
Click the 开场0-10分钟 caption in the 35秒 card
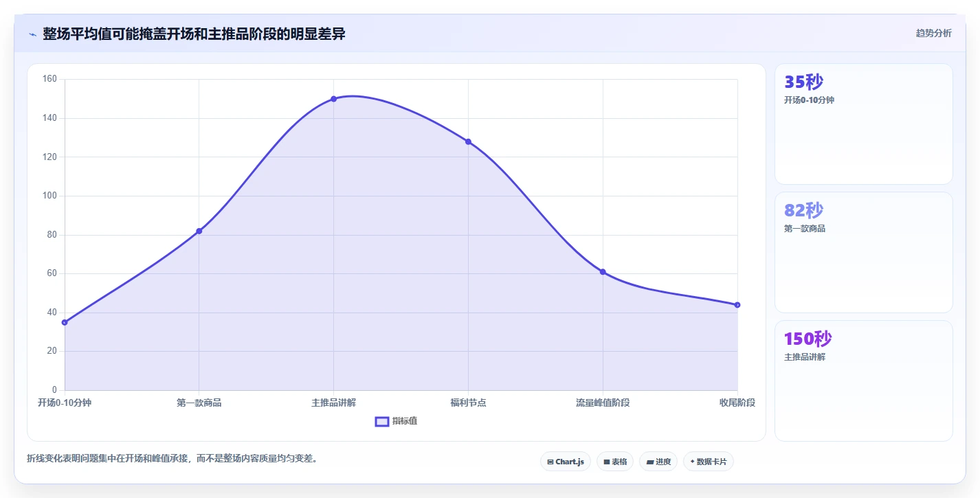pyautogui.click(x=809, y=100)
